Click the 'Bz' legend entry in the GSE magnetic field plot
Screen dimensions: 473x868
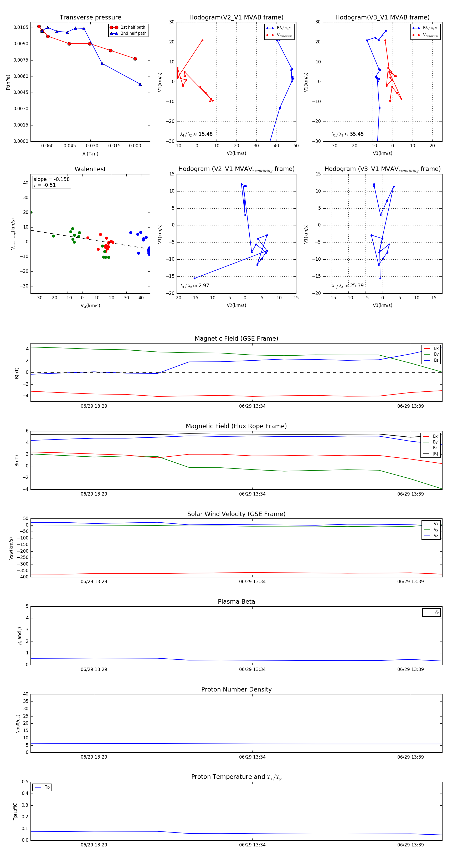point(431,360)
